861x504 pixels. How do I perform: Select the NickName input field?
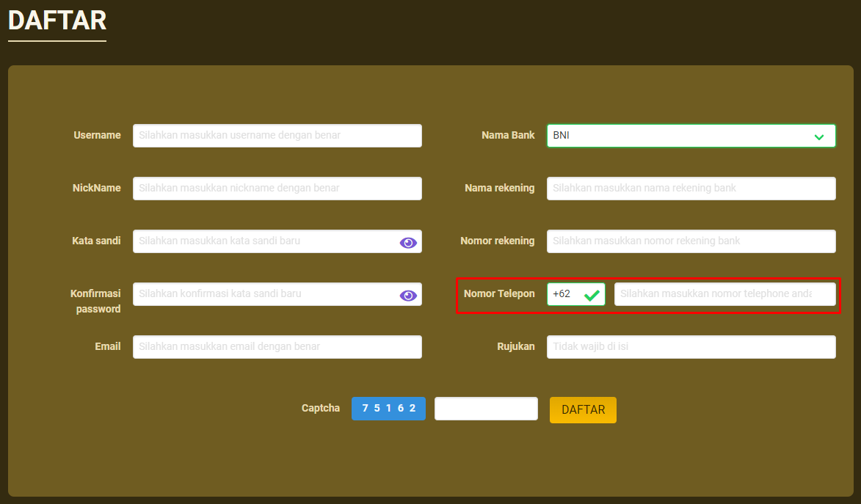(x=277, y=189)
